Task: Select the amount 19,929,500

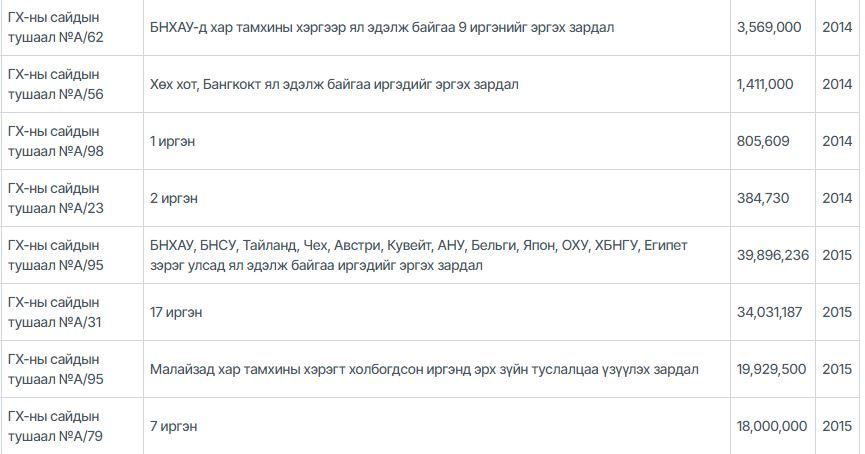Action: pos(770,370)
